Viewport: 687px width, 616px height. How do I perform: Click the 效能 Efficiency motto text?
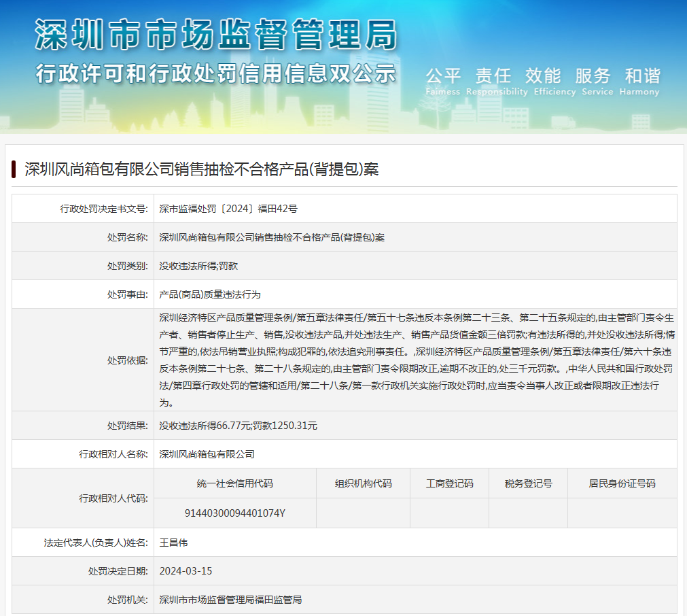pyautogui.click(x=554, y=81)
